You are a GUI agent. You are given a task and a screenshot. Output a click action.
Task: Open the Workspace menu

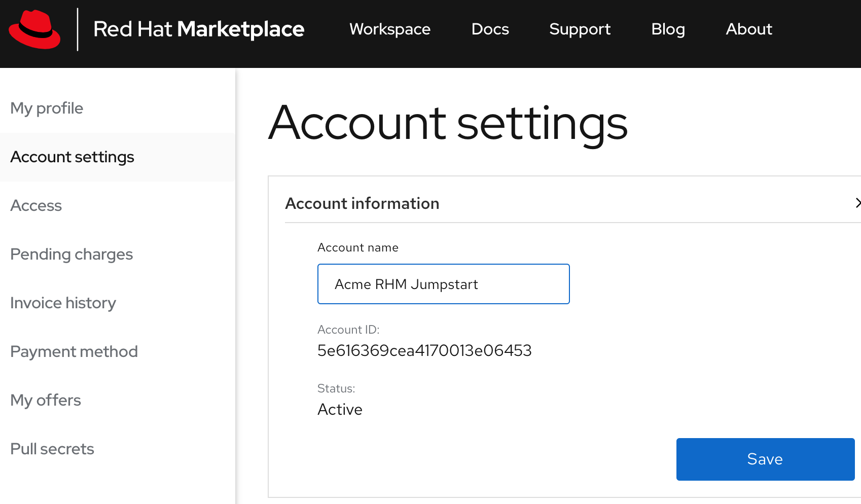pyautogui.click(x=390, y=29)
